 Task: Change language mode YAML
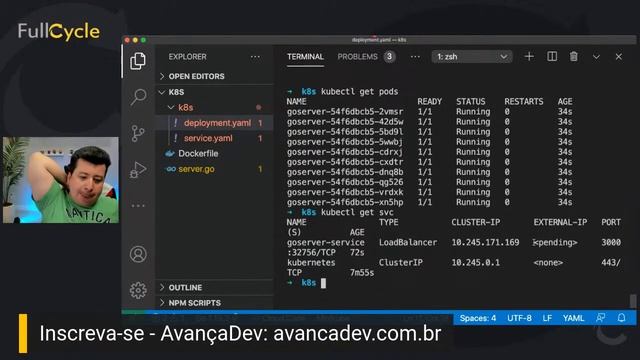pos(573,318)
